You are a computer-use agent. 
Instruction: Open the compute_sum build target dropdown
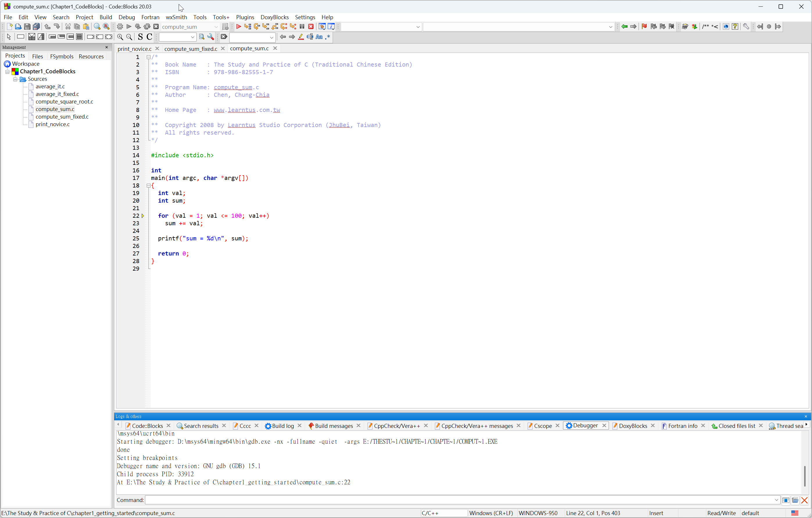click(216, 27)
